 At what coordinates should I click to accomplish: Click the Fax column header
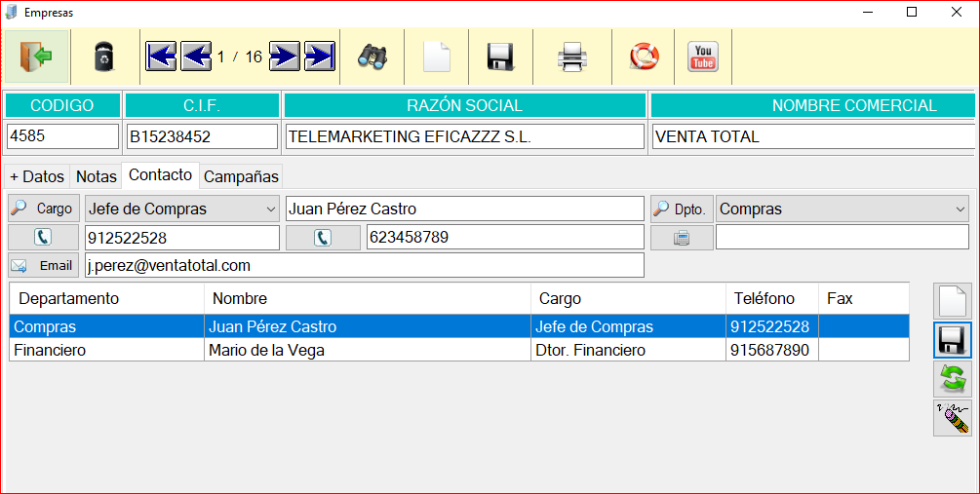pyautogui.click(x=864, y=298)
